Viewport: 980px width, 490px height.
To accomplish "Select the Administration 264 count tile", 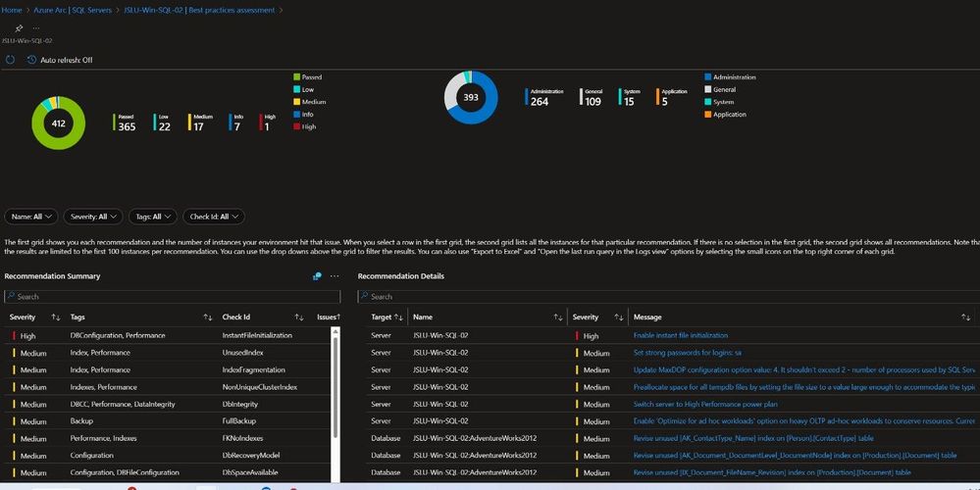I will tap(544, 97).
